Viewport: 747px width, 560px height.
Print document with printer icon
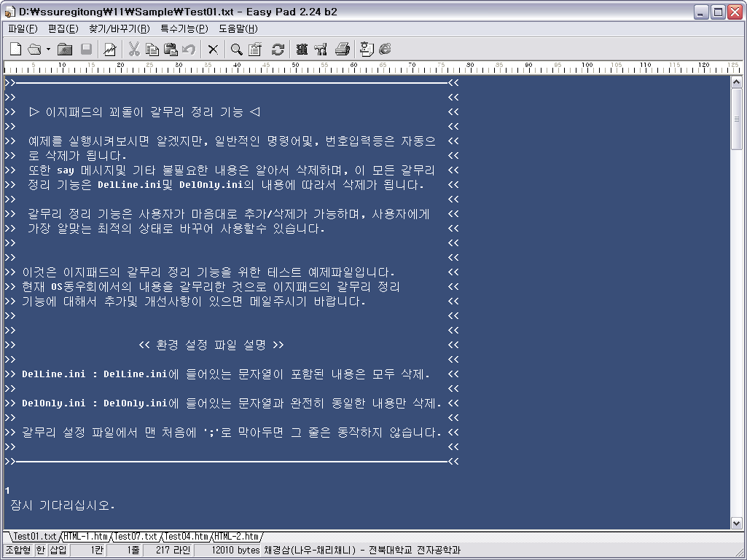343,49
